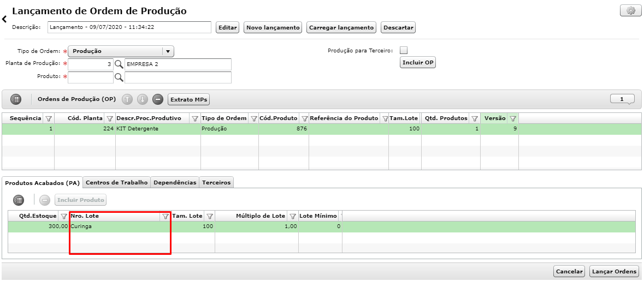Filter the Múltiplo de Lote column
This screenshot has height=281, width=644.
293,216
